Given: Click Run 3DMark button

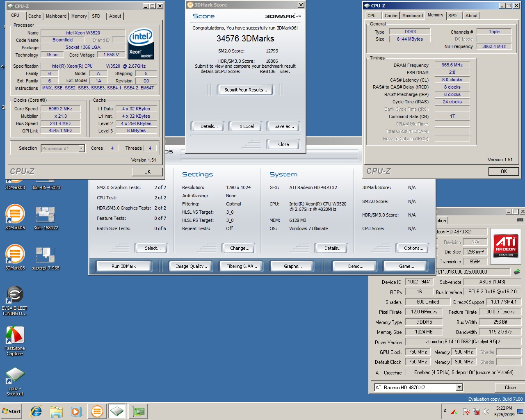Looking at the screenshot, I should click(x=123, y=266).
